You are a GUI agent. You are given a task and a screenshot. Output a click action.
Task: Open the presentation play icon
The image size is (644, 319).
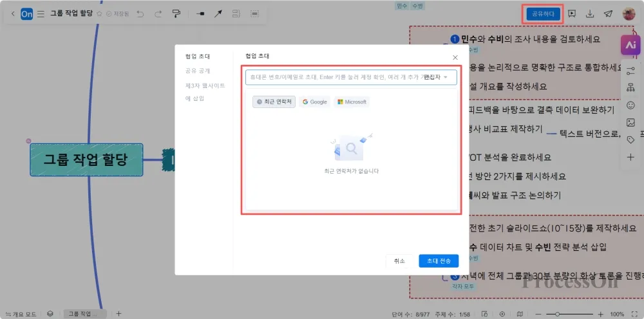click(571, 14)
